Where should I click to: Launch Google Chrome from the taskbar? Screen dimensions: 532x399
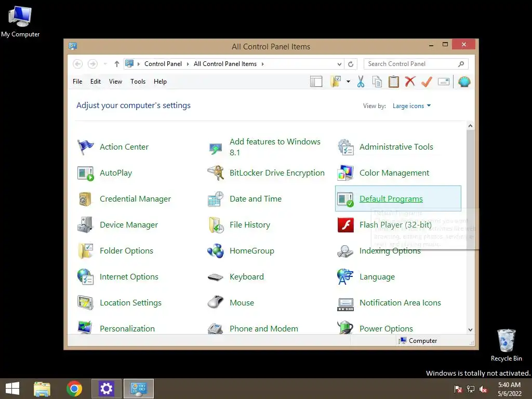coord(74,389)
